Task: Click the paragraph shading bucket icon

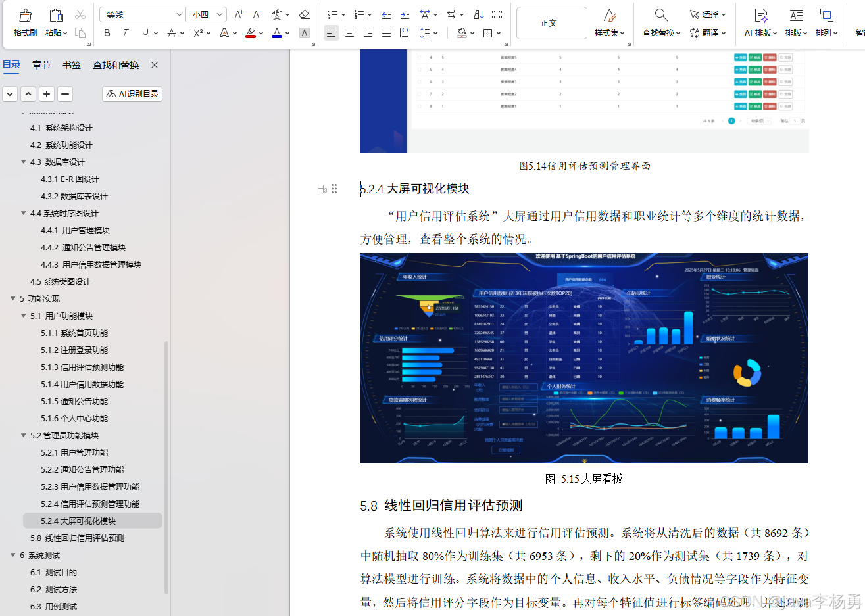Action: point(462,33)
